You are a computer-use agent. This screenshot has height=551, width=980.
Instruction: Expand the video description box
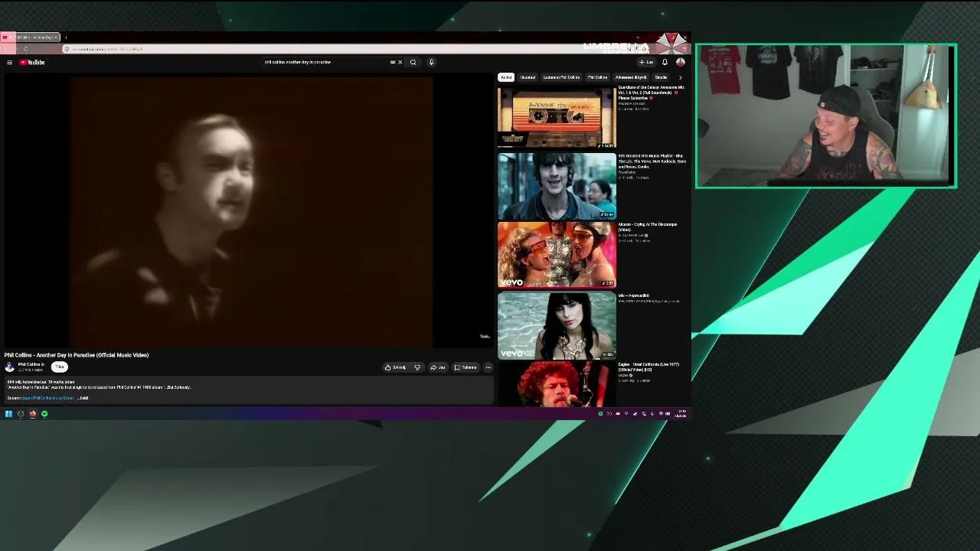(x=83, y=398)
